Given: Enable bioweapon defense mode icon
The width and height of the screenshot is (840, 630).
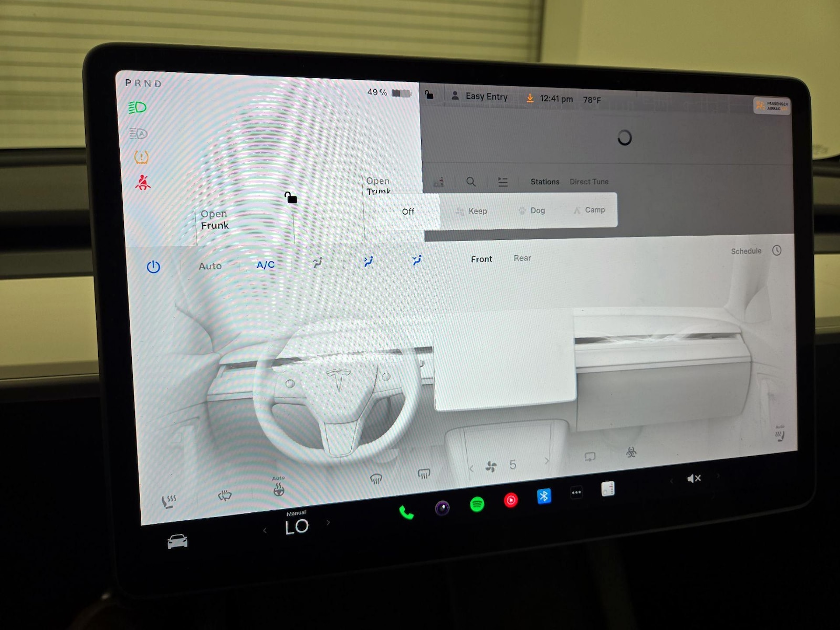Looking at the screenshot, I should tap(632, 451).
